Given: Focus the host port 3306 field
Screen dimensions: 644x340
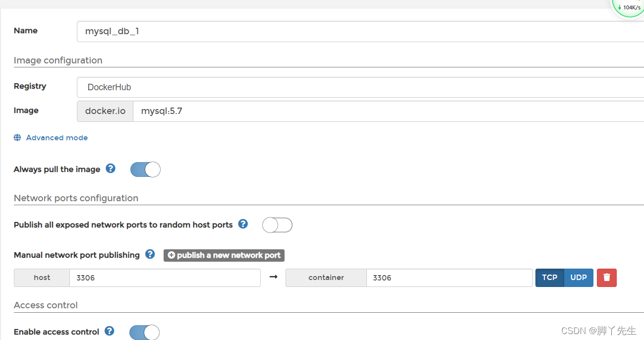Looking at the screenshot, I should 165,278.
